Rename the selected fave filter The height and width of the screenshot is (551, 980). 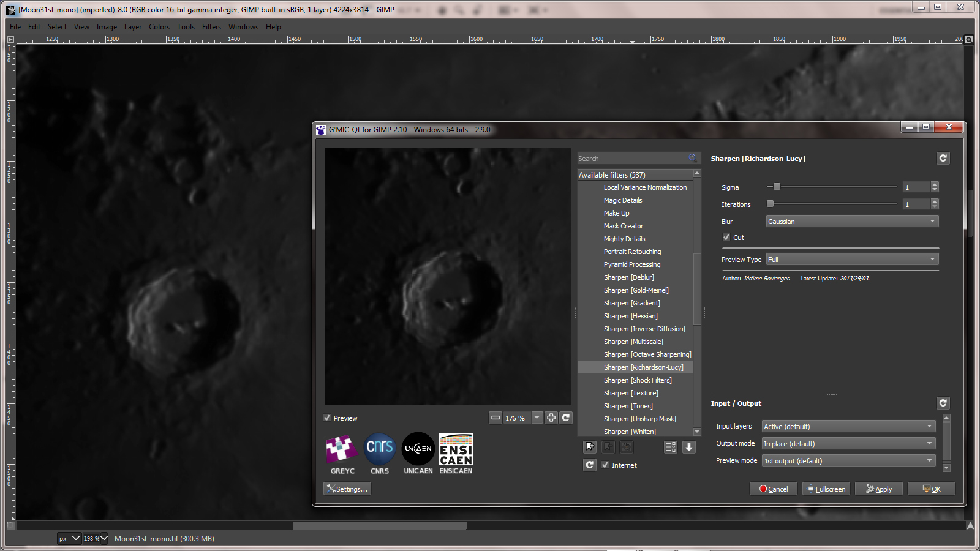(626, 447)
